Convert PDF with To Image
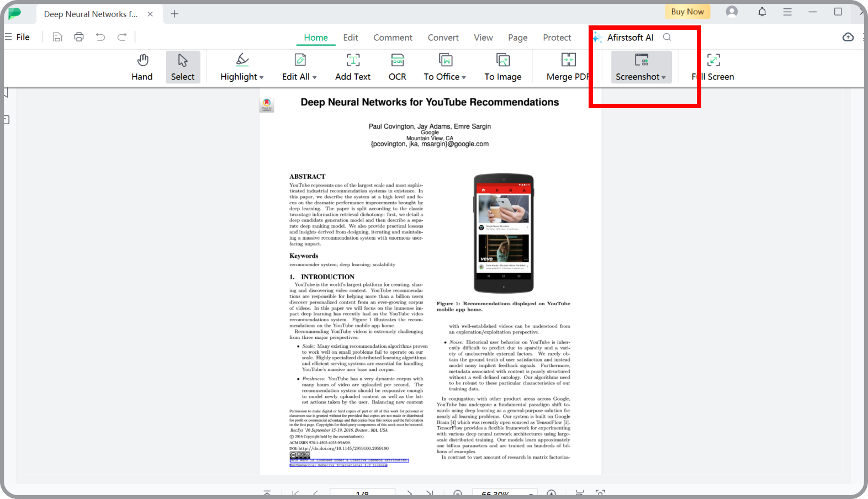This screenshot has width=868, height=499. coord(503,67)
